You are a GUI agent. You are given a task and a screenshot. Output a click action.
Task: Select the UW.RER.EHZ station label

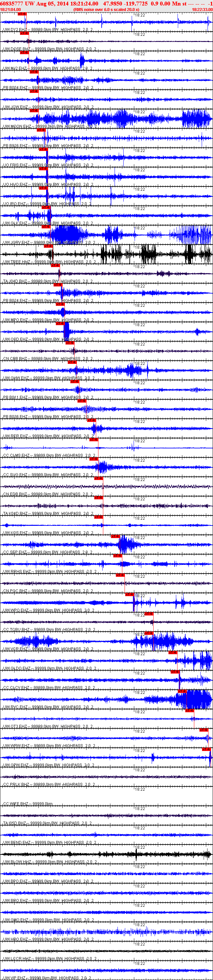click(15, 437)
